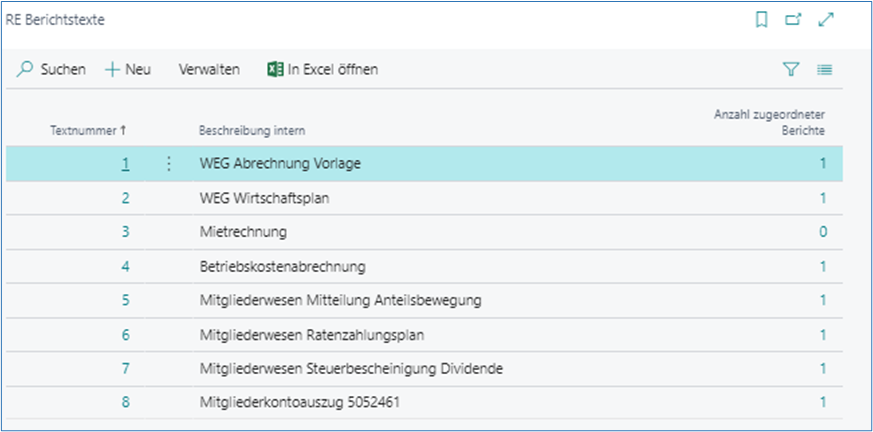Click the plus icon for Neu
The height and width of the screenshot is (432, 873).
[x=113, y=70]
